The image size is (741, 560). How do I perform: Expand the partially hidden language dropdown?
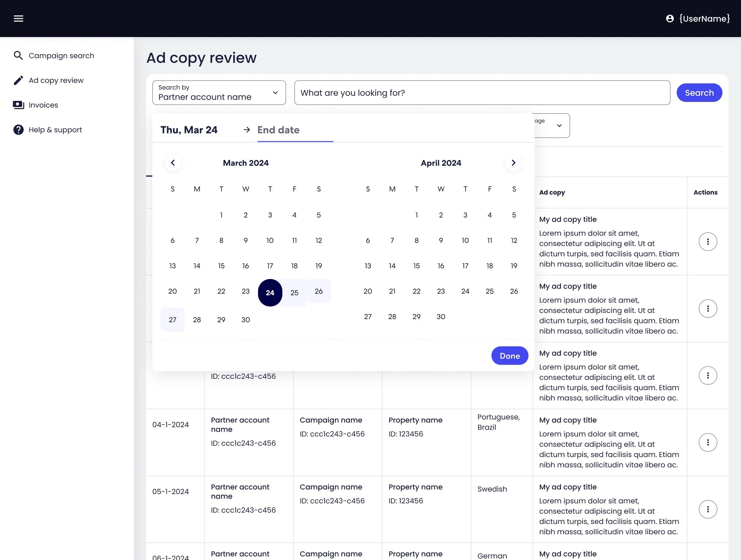tap(552, 126)
